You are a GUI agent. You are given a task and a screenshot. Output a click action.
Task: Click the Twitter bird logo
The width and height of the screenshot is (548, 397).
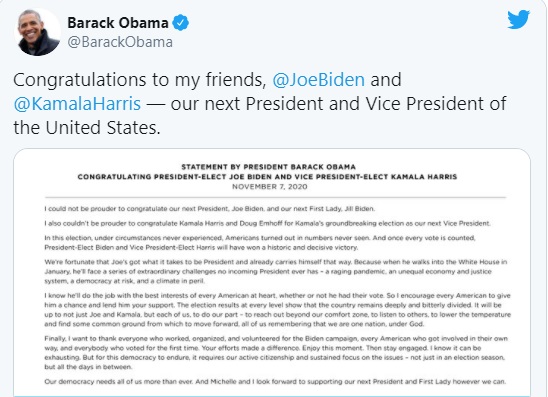(x=519, y=20)
